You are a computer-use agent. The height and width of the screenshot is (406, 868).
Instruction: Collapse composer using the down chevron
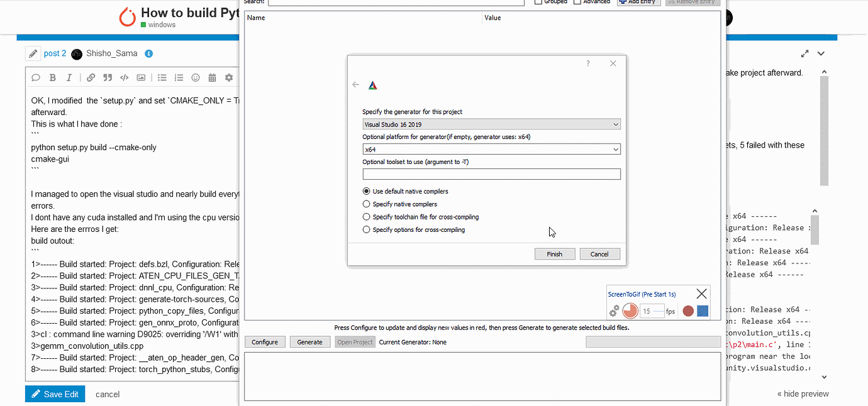click(x=821, y=54)
